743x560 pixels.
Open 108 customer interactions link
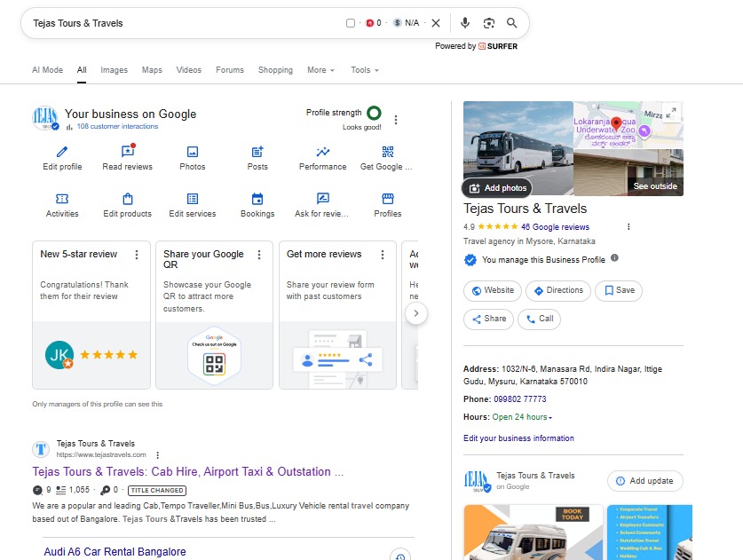point(117,127)
